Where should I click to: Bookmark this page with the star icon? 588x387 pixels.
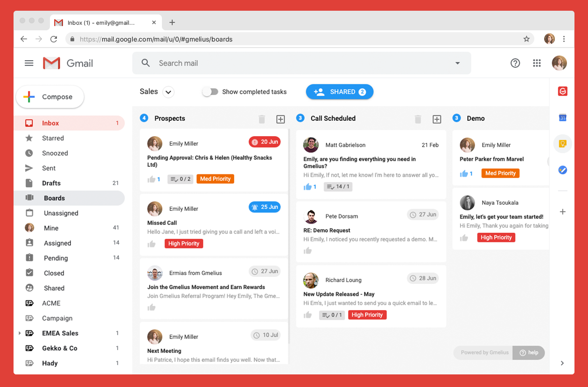click(526, 39)
